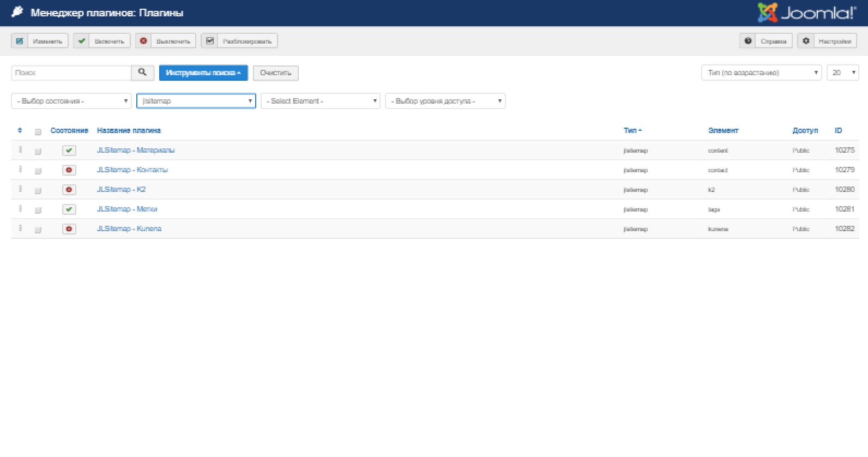This screenshot has width=868, height=457.
Task: Click drag handle of JLSitemap - Метки row
Action: [x=20, y=208]
